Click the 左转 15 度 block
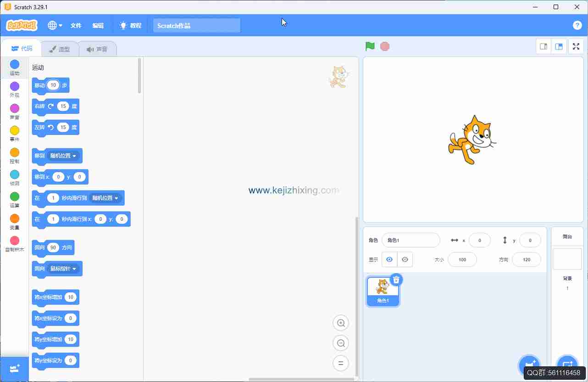 pyautogui.click(x=55, y=128)
